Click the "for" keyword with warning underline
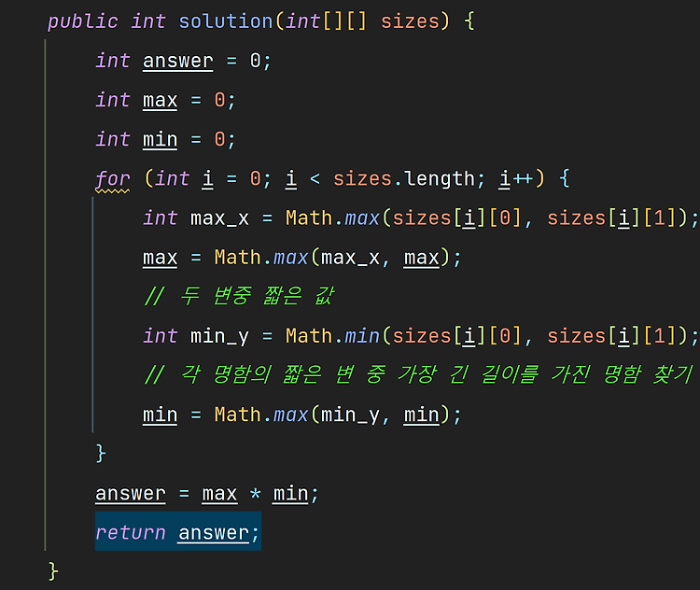This screenshot has width=700, height=590. tap(113, 179)
